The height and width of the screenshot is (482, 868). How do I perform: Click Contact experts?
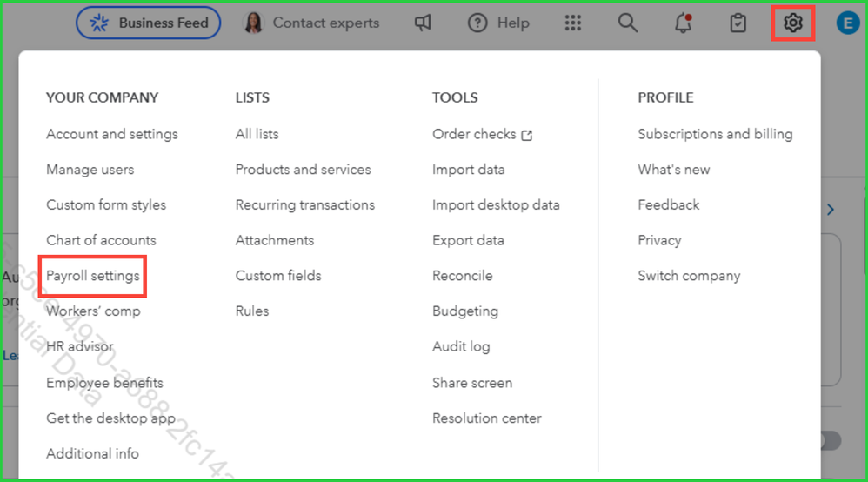[x=311, y=23]
